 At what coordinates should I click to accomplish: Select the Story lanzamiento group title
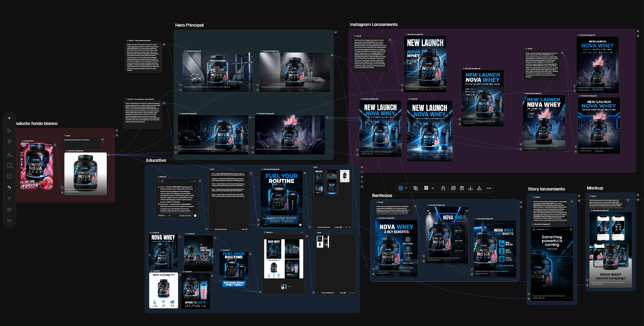(x=546, y=189)
